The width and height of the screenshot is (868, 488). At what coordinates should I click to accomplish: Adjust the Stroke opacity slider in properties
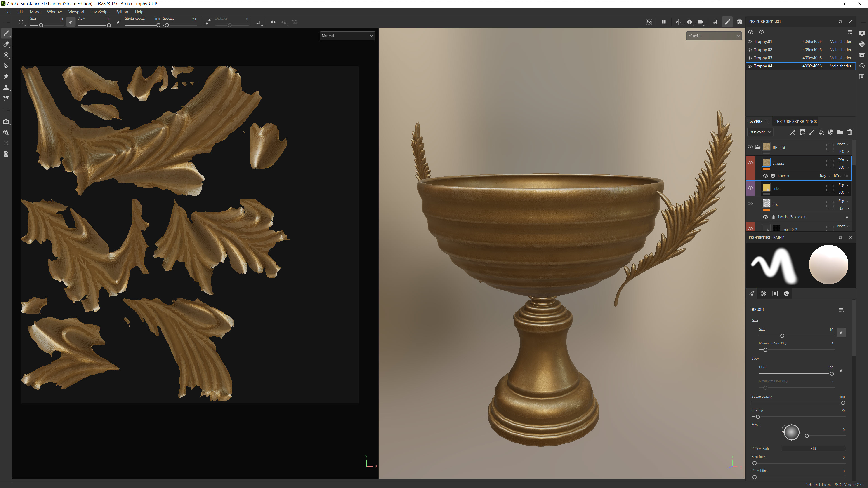coord(843,403)
